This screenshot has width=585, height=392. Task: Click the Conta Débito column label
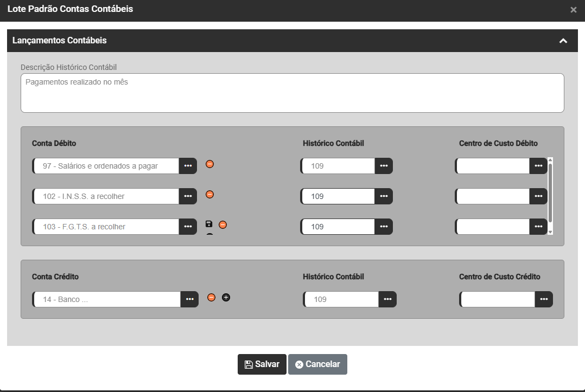pyautogui.click(x=54, y=144)
